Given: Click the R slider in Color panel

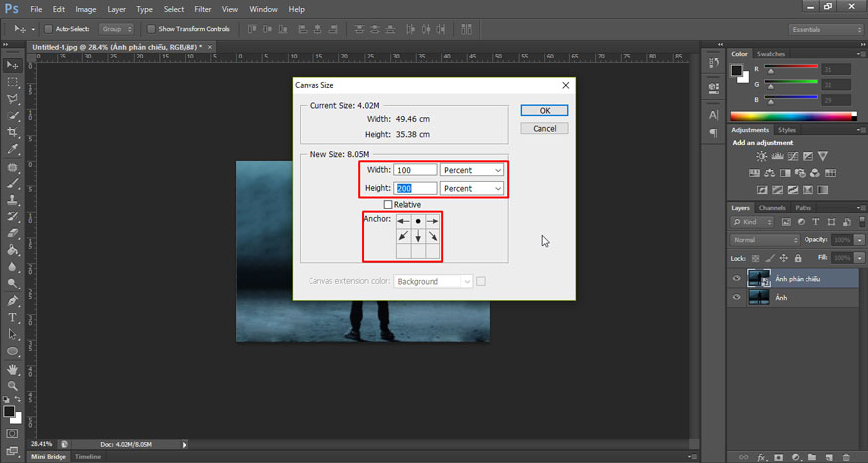Looking at the screenshot, I should (792, 68).
